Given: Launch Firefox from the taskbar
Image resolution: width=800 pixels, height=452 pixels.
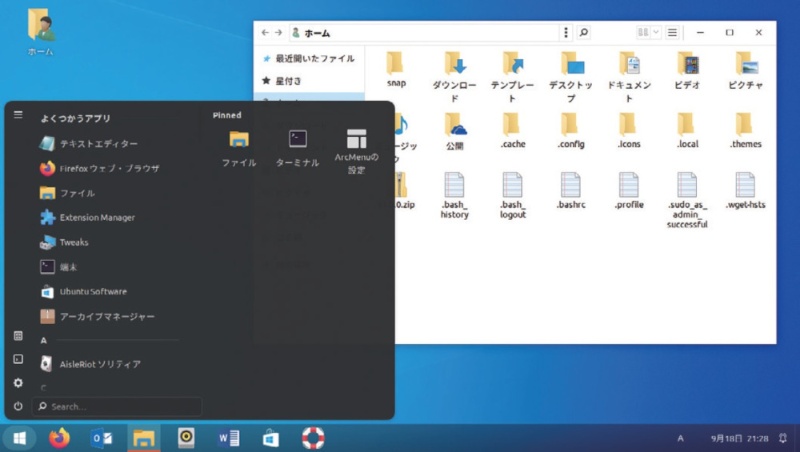Looking at the screenshot, I should coord(59,438).
